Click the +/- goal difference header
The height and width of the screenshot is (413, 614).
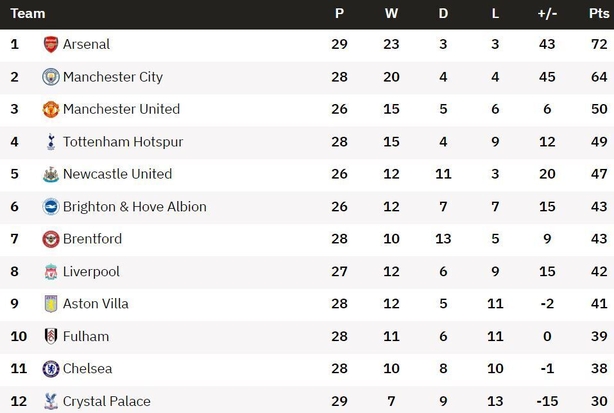coord(547,14)
